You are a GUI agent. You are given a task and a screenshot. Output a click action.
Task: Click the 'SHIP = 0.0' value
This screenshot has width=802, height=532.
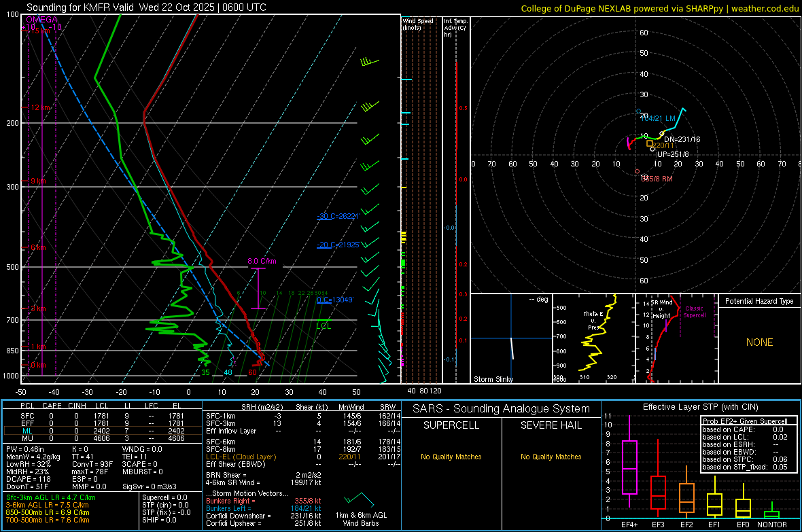pyautogui.click(x=159, y=520)
